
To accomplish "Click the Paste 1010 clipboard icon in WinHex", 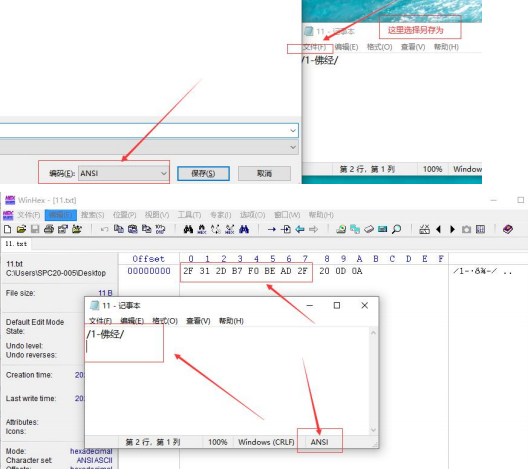I will pos(132,229).
